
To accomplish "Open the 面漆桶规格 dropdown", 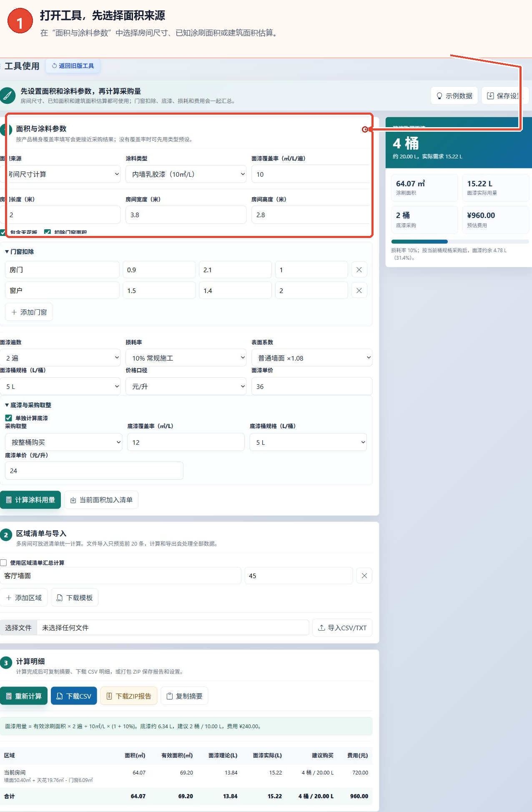I will tap(60, 386).
